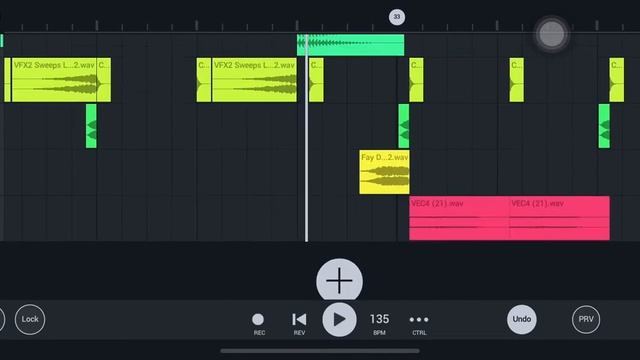Image resolution: width=640 pixels, height=360 pixels.
Task: Tap the gray floating circle handle
Action: pos(551,34)
